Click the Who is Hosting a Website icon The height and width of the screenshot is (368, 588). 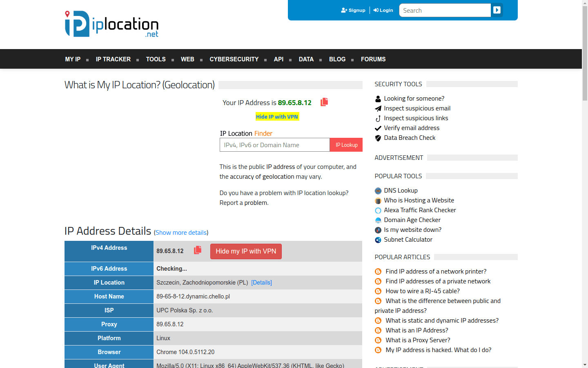click(x=378, y=200)
